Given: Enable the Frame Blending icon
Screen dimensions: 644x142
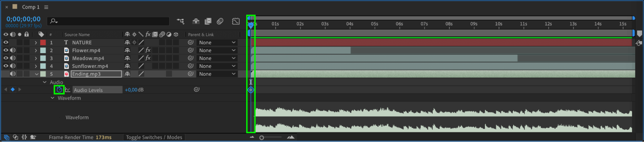Looking at the screenshot, I should 208,21.
